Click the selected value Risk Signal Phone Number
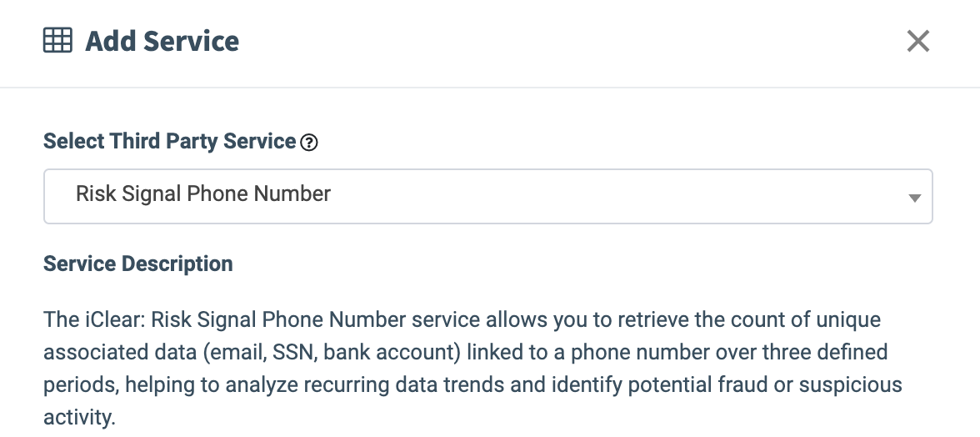 point(203,194)
